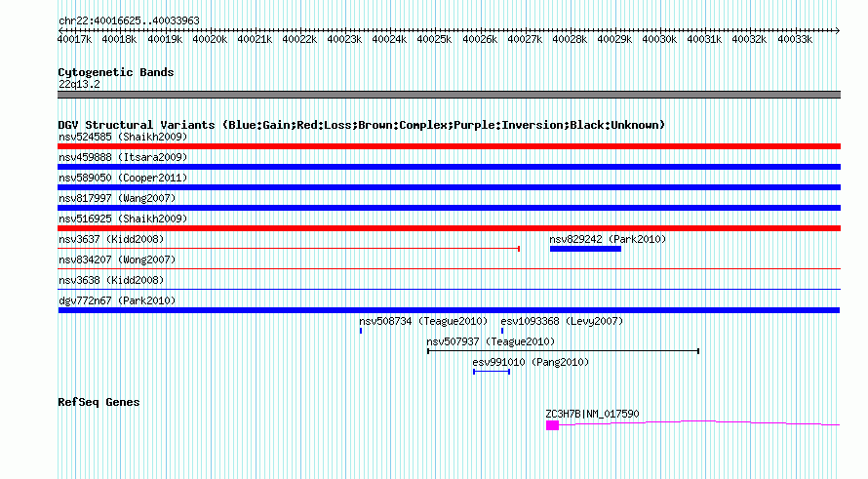Open the ZC3H7B|NM_017590 gene label
868x479 pixels.
tap(592, 415)
